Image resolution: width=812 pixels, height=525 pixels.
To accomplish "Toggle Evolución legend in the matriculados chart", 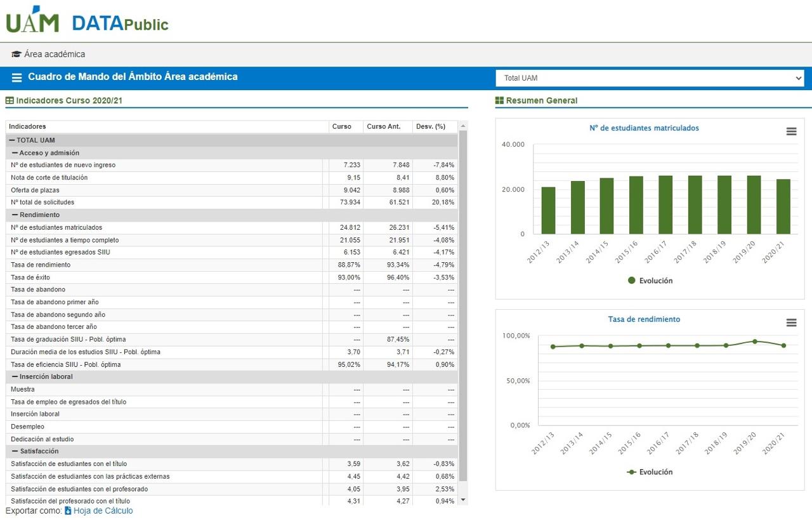I will click(650, 281).
